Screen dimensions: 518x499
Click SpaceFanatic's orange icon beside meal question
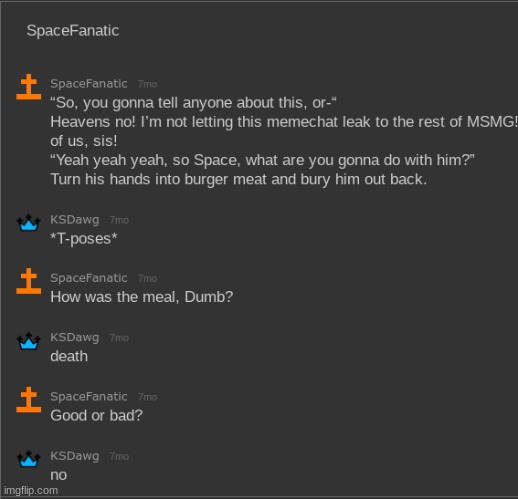(29, 281)
